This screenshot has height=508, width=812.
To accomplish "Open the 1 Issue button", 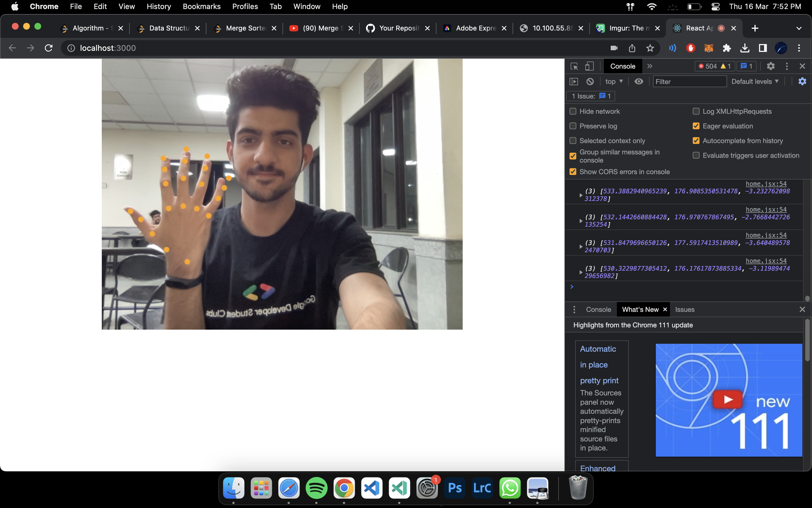I will pos(591,97).
